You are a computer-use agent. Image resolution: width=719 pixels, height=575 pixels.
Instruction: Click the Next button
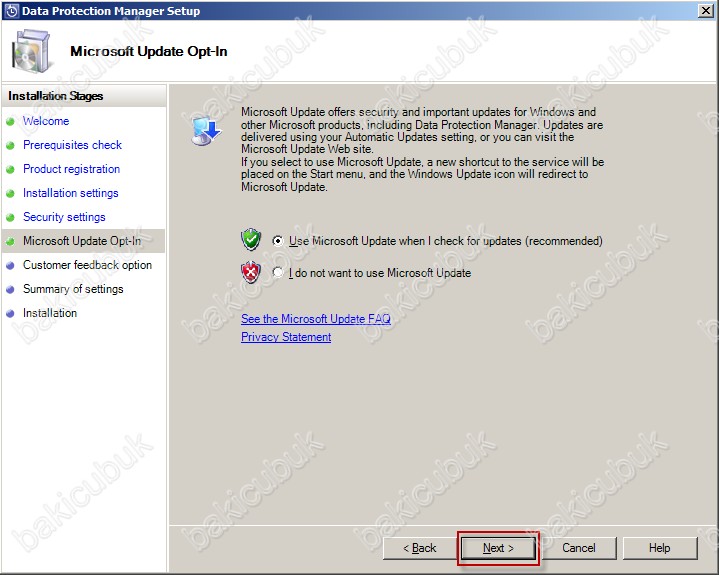(498, 548)
